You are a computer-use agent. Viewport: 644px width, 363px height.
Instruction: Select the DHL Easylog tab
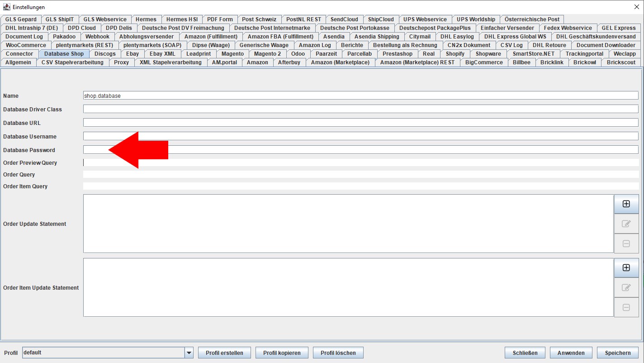457,37
